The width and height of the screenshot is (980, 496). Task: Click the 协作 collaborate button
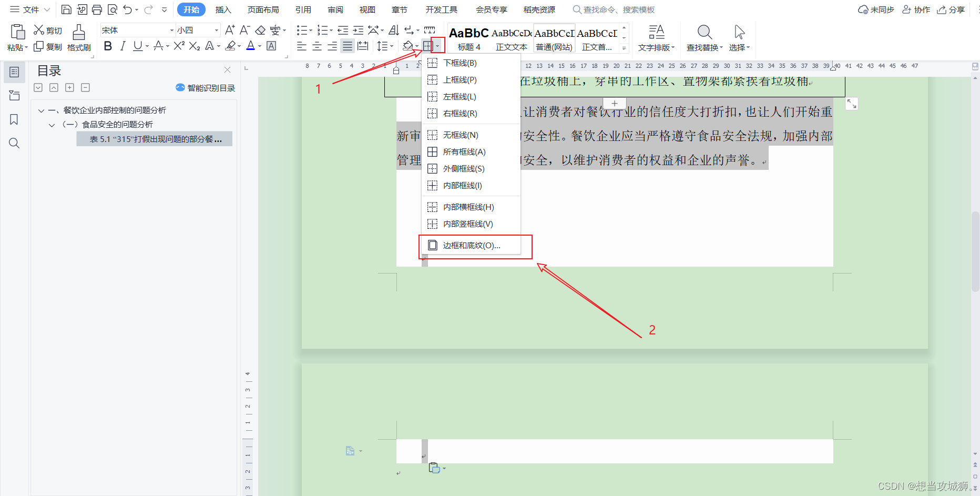point(916,9)
